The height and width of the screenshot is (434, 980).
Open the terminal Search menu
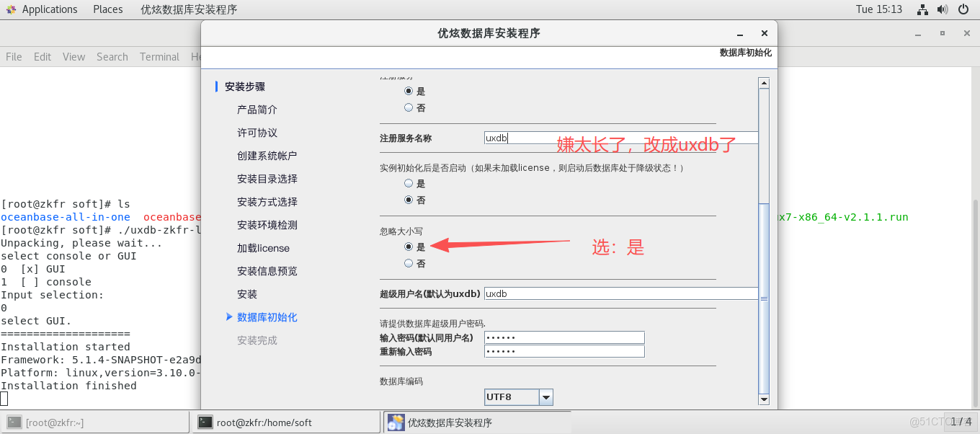[112, 57]
